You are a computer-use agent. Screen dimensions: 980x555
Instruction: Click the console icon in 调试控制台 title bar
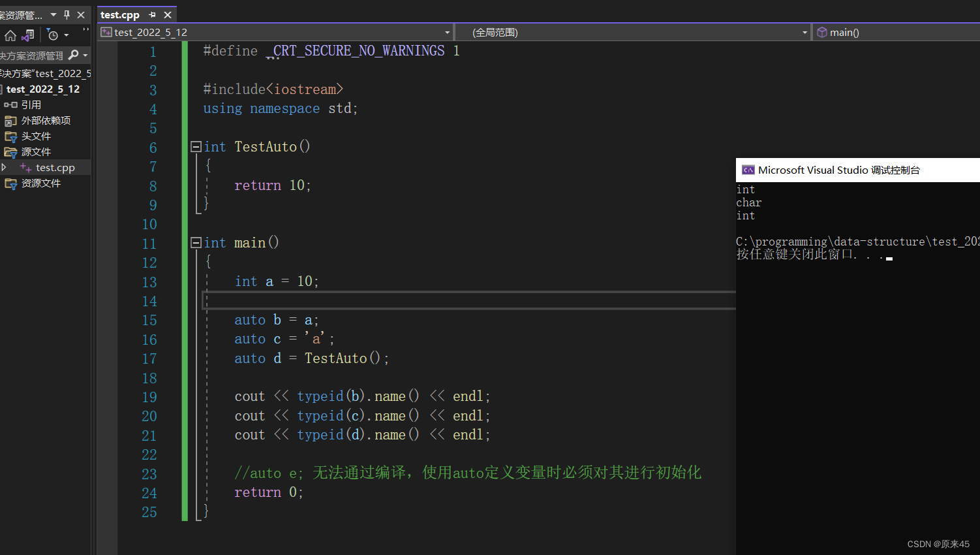(x=748, y=170)
